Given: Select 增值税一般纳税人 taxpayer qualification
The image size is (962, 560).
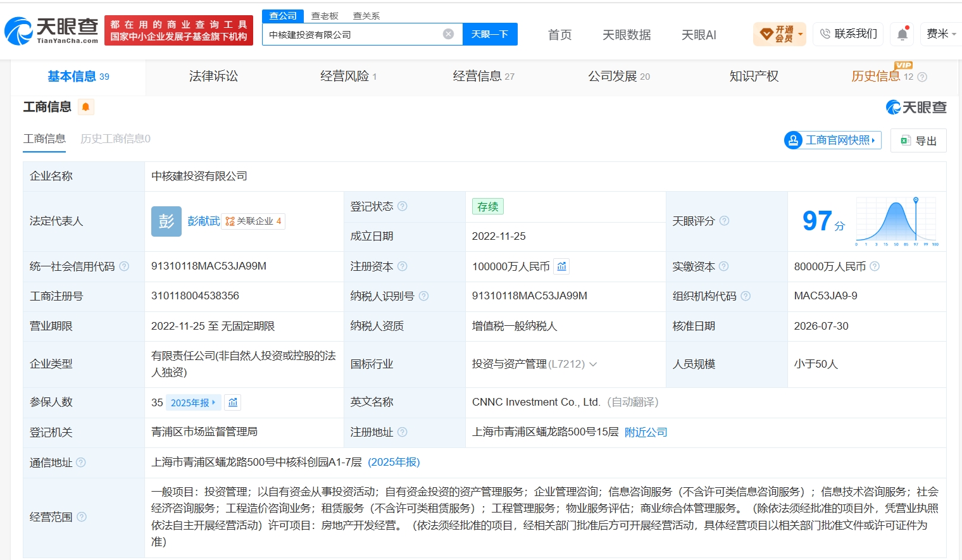Looking at the screenshot, I should pos(515,327).
